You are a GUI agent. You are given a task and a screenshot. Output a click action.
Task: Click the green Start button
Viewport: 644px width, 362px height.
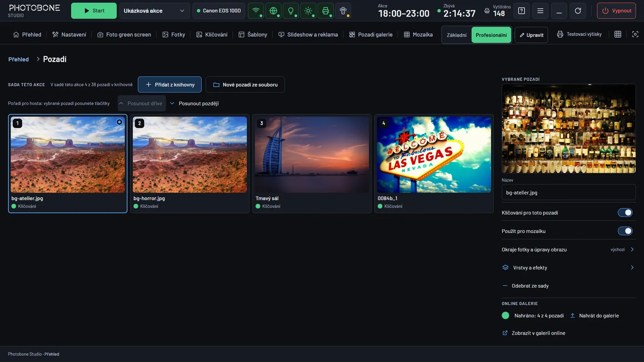(94, 11)
